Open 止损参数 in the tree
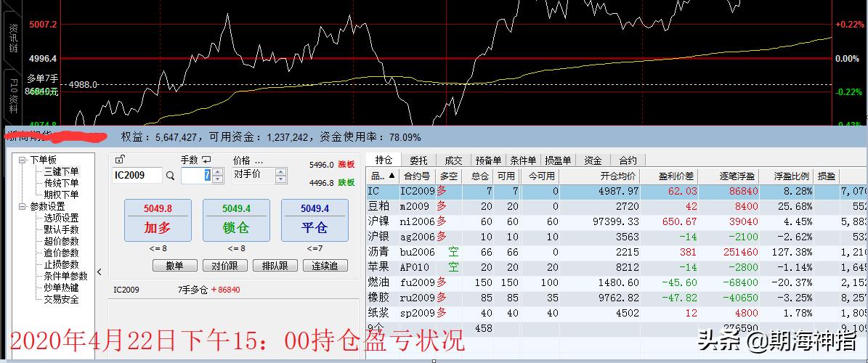This screenshot has width=868, height=363. point(62,264)
